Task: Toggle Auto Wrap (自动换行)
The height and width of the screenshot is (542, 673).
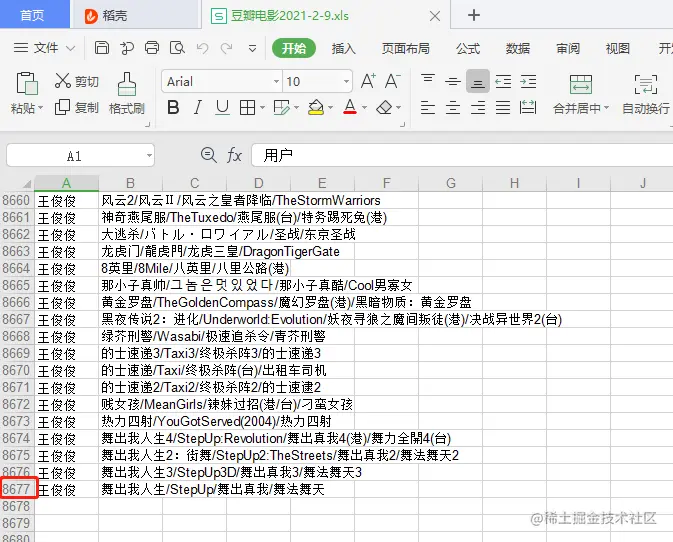Action: coord(646,94)
